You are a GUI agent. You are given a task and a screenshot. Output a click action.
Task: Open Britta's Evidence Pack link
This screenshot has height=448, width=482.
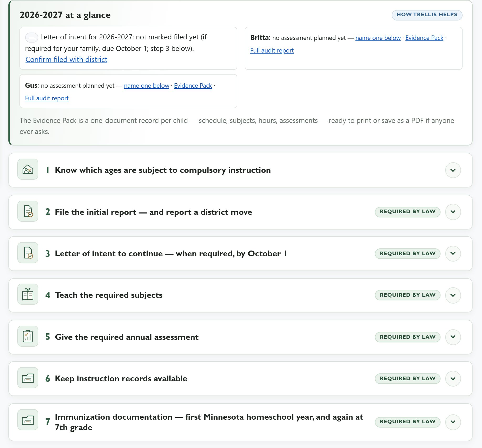coord(424,38)
